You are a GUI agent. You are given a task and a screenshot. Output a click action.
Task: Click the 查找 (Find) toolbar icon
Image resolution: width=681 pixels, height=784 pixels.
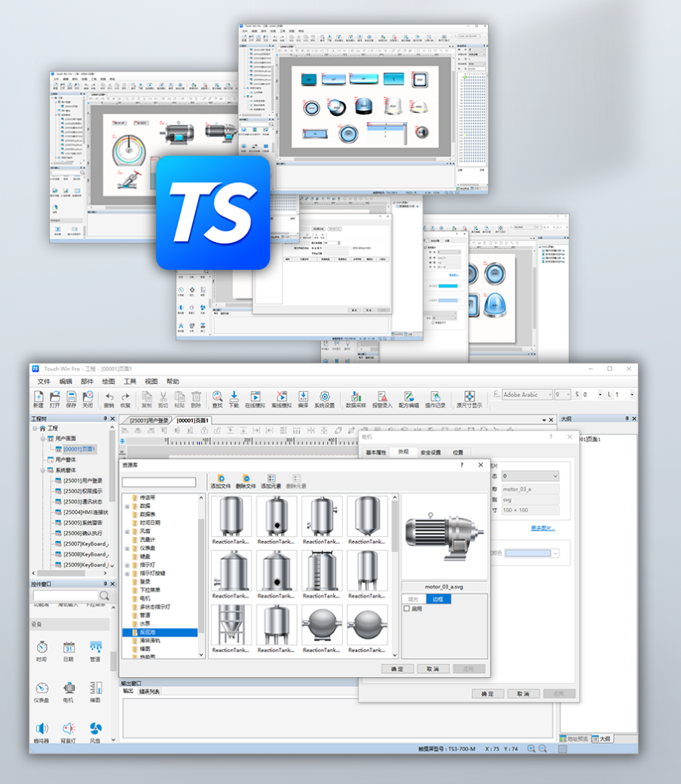218,399
